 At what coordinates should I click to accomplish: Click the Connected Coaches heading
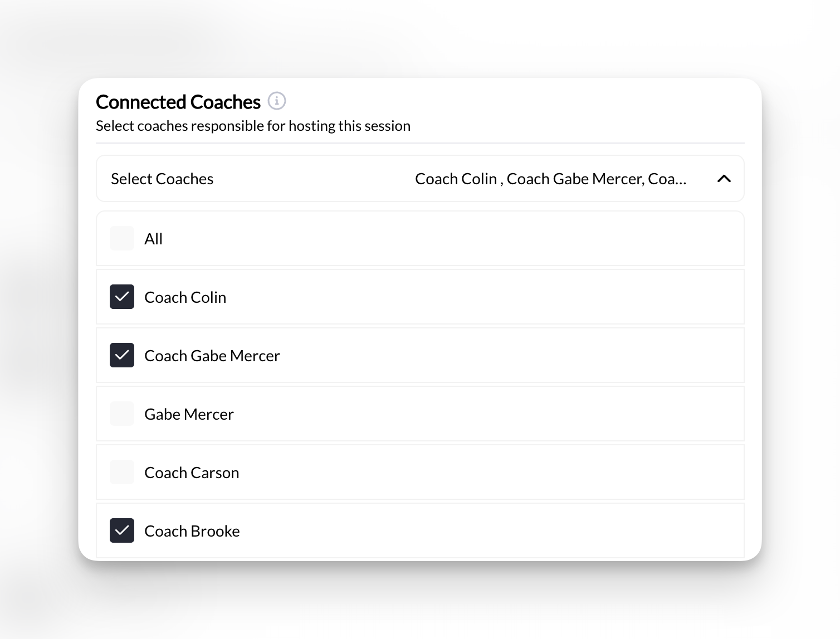pos(178,101)
